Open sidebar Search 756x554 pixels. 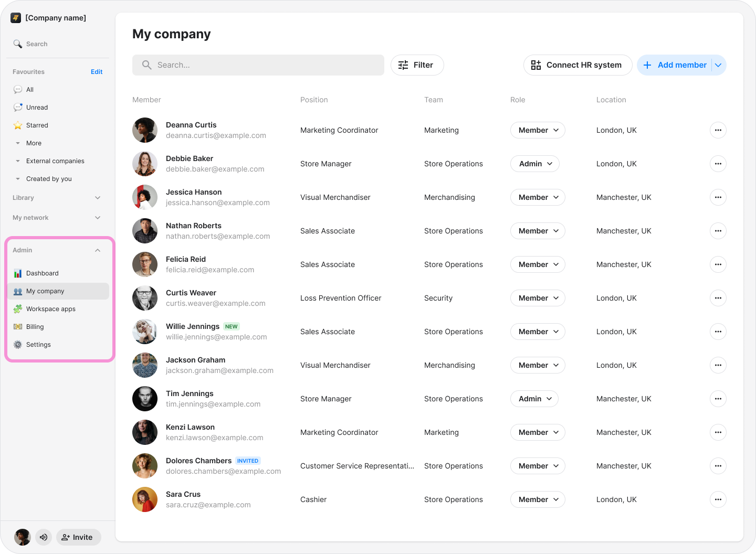pos(30,44)
